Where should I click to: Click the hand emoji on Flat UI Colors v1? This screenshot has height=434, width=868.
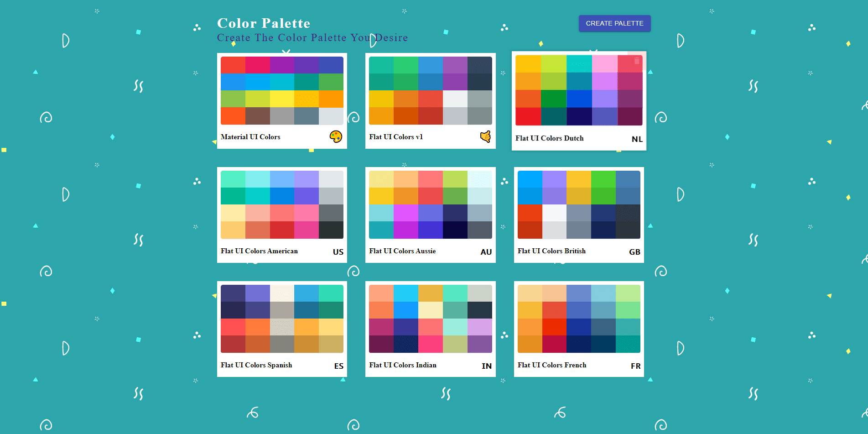coord(485,136)
